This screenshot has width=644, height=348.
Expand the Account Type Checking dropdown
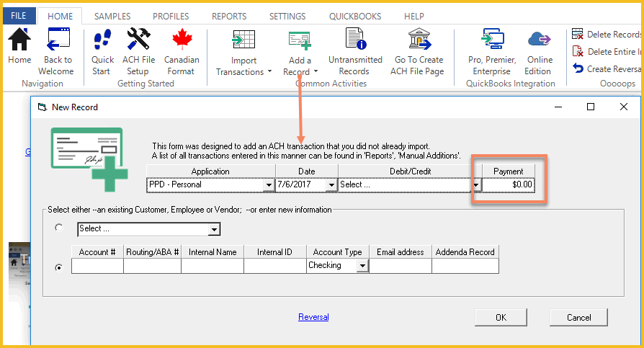click(362, 266)
